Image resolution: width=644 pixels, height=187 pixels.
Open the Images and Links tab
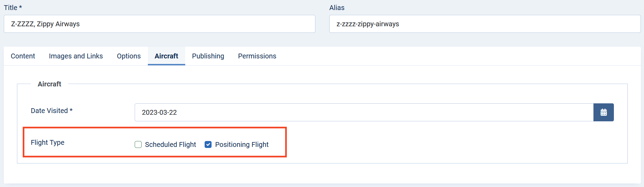[76, 56]
